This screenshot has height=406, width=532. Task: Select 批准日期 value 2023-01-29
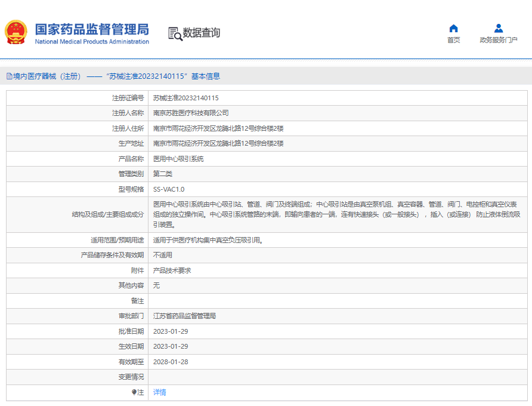click(x=171, y=331)
